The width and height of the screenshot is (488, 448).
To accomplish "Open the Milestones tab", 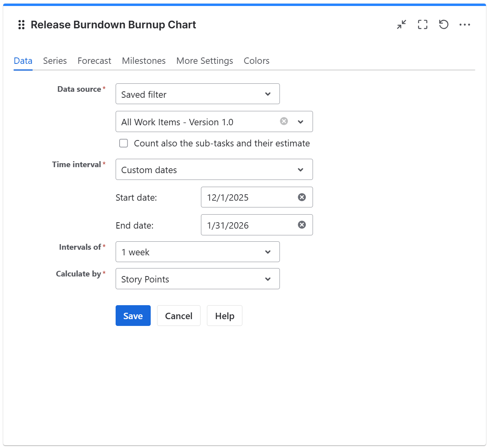I will 144,61.
